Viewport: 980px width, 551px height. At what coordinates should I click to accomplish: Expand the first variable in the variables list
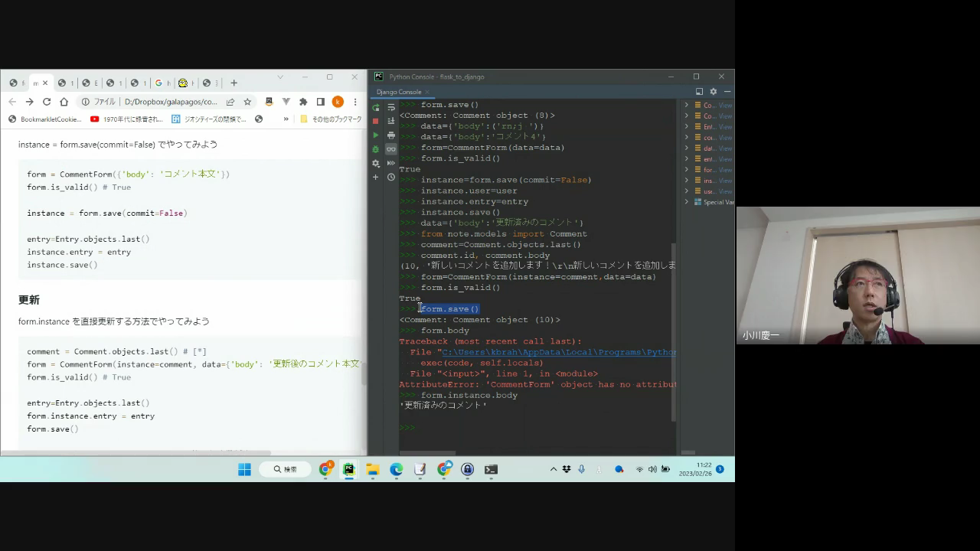pos(687,105)
